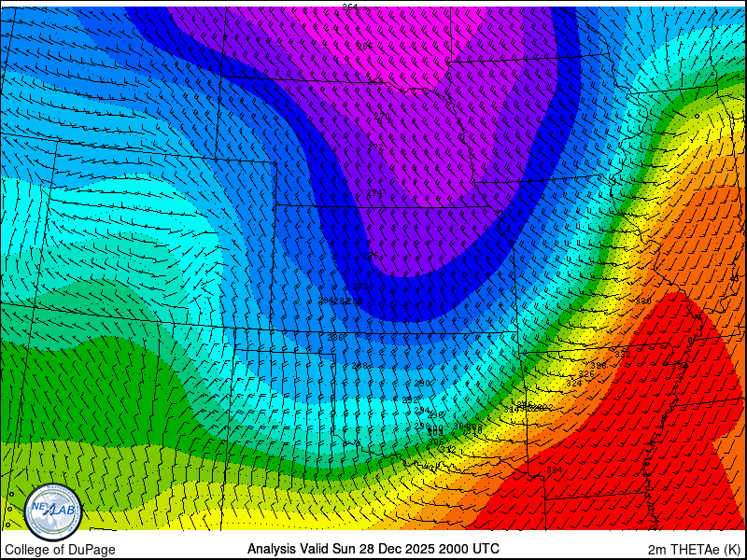This screenshot has height=560, width=747.
Task: Click the 324 contour label
Action: pyautogui.click(x=574, y=384)
